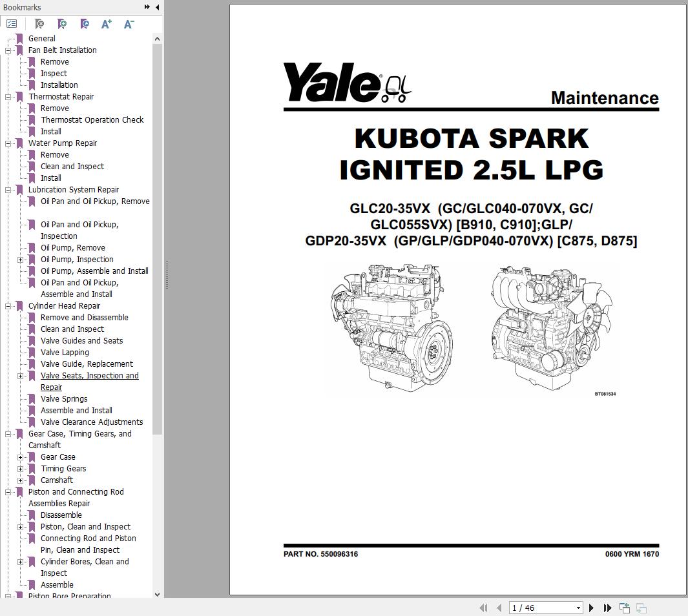
Task: Expand bookmarks panel with double arrow icon
Action: [x=147, y=7]
